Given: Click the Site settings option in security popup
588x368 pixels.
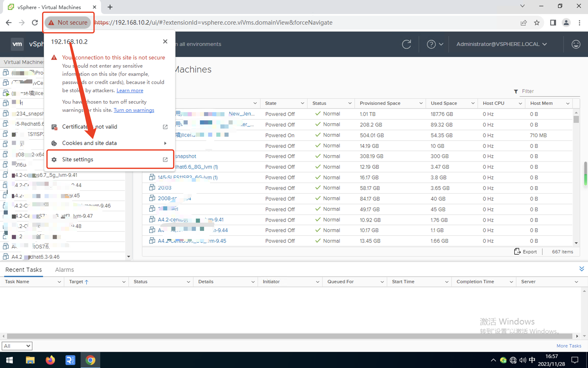Looking at the screenshot, I should [x=109, y=159].
